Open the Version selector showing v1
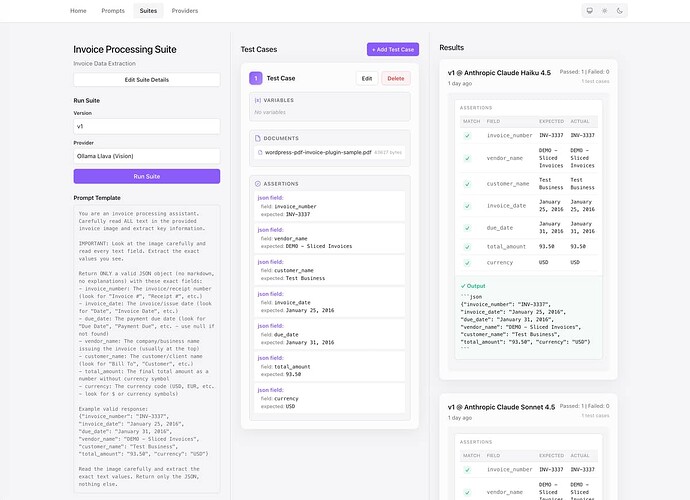690x500 pixels. click(146, 127)
